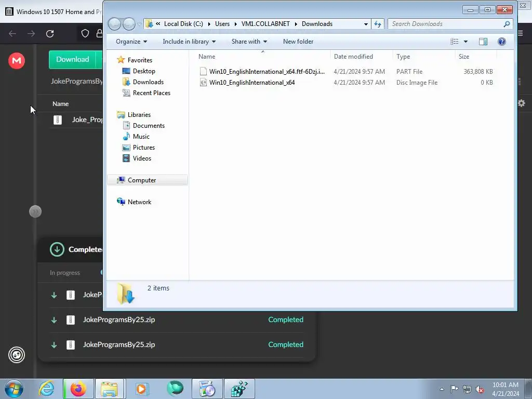
Task: Select Libraries in navigation pane
Action: tap(139, 115)
